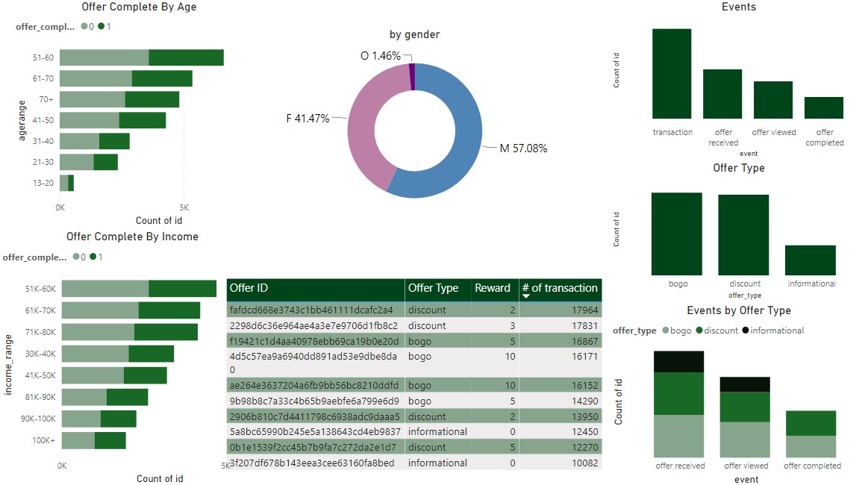The width and height of the screenshot is (868, 485).
Task: Select table row starting with fafdcd668e3743
Action: tap(313, 310)
